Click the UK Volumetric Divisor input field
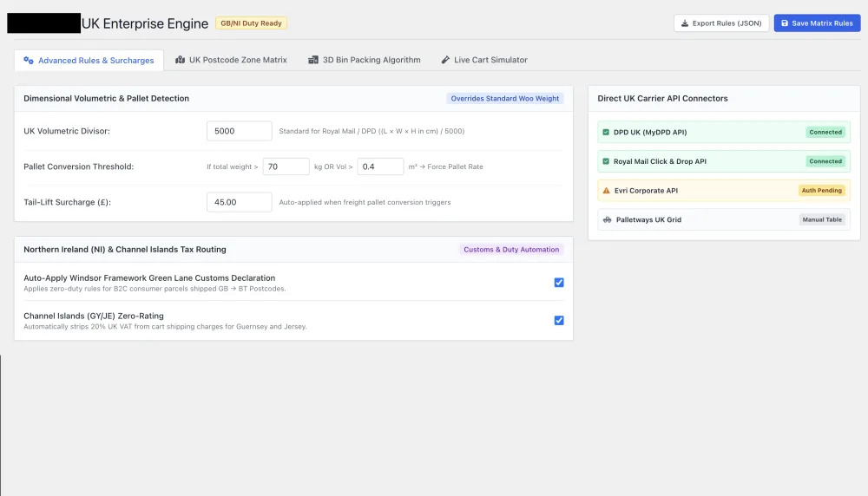 pyautogui.click(x=240, y=131)
